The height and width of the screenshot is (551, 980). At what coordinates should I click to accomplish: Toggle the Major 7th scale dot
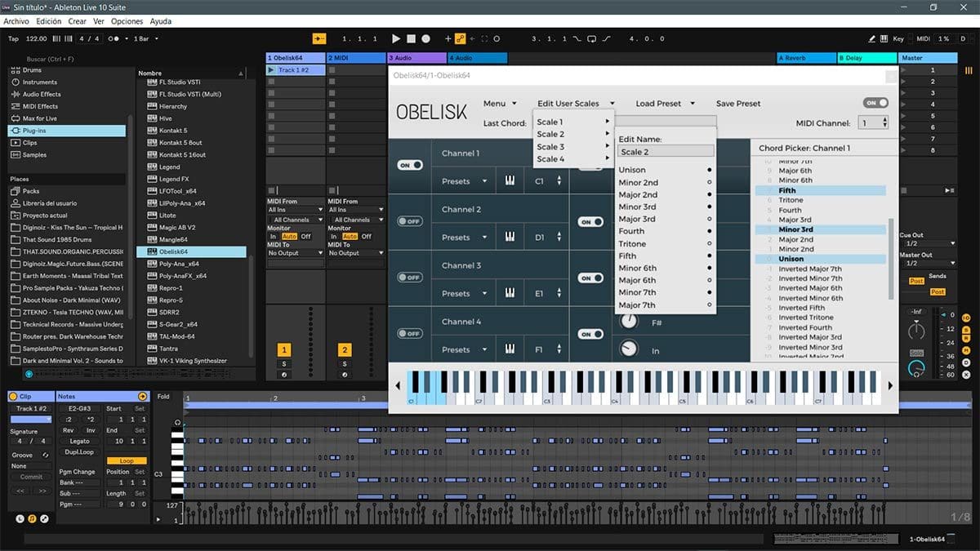tap(709, 305)
